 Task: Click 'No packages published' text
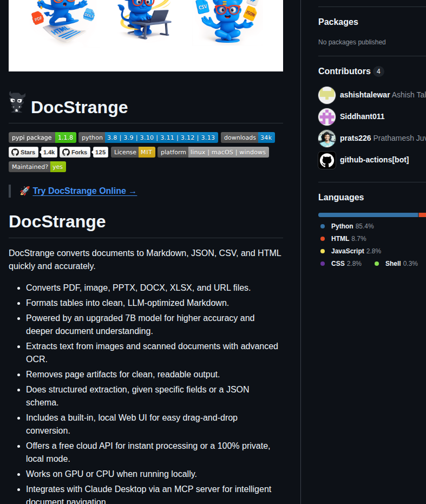(352, 42)
